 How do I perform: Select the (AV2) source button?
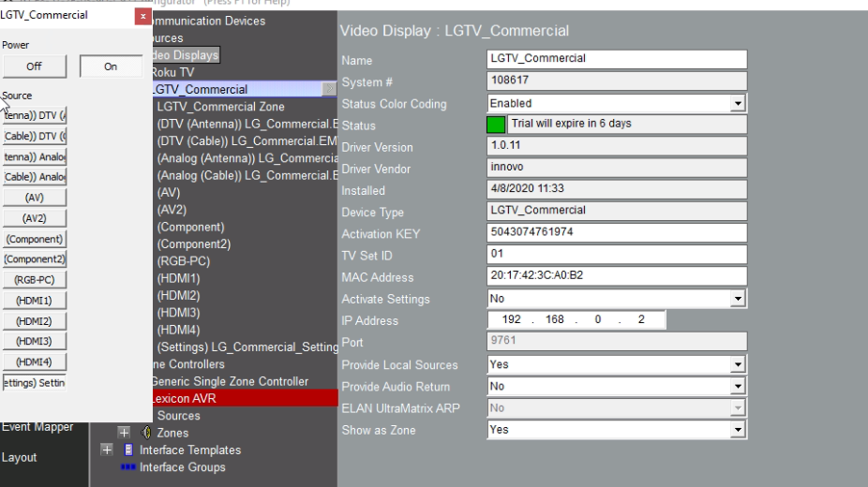click(35, 218)
